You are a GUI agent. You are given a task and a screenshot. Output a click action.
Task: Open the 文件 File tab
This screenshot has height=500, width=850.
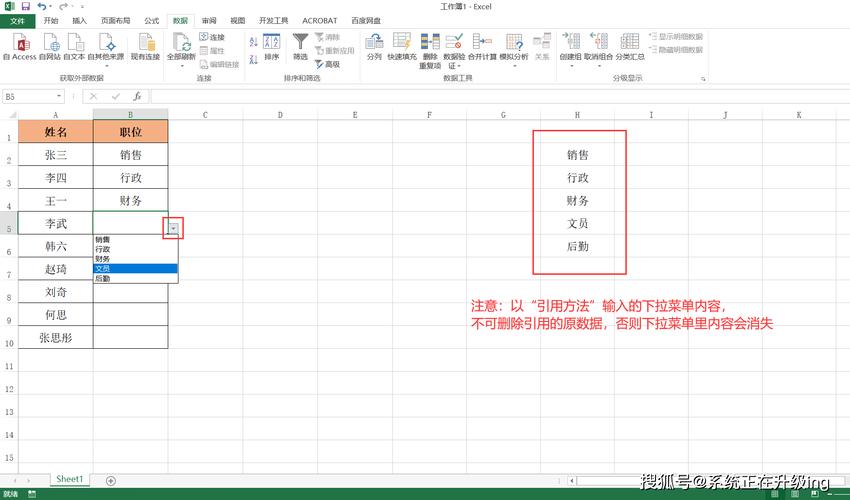pyautogui.click(x=17, y=21)
